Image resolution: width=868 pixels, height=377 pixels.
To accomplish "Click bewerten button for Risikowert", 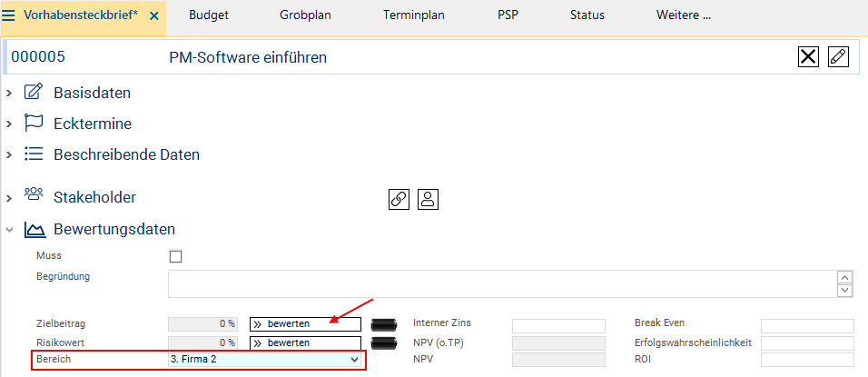I will tap(305, 343).
